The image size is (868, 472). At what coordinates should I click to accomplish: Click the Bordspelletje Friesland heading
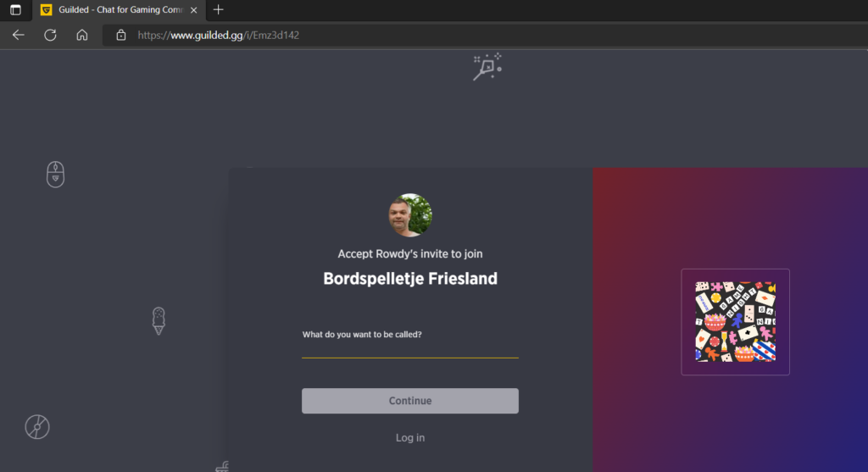(x=410, y=278)
